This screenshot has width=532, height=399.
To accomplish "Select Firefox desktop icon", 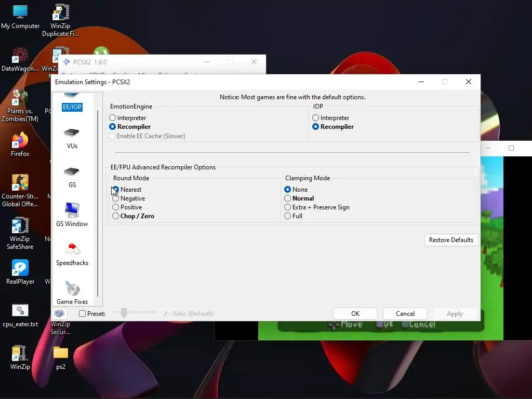I will click(x=20, y=145).
